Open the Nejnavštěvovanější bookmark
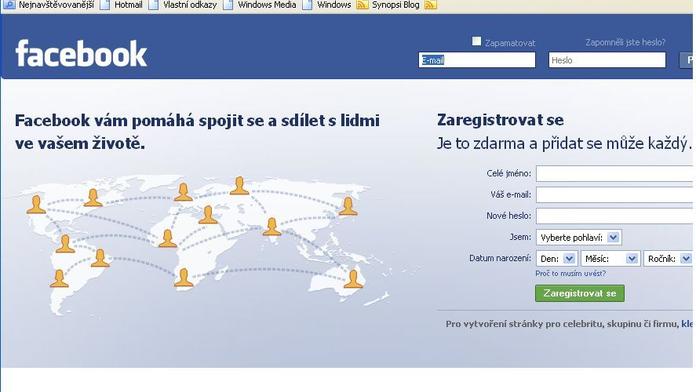This screenshot has height=392, width=696. pos(49,5)
